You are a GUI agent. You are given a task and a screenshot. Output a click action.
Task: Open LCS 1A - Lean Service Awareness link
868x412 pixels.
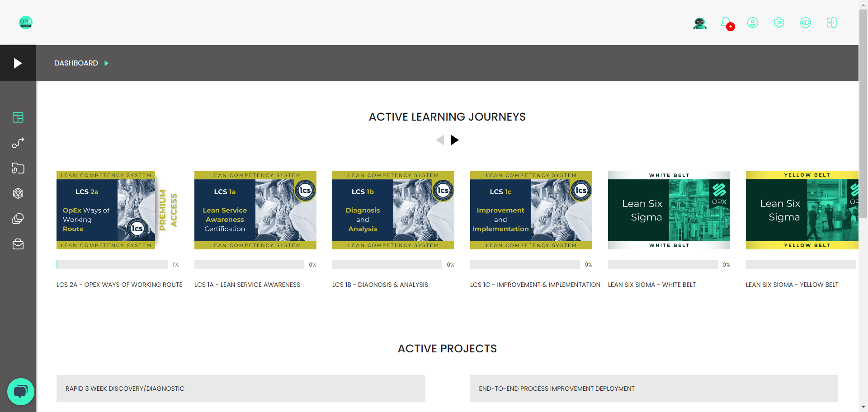point(247,285)
